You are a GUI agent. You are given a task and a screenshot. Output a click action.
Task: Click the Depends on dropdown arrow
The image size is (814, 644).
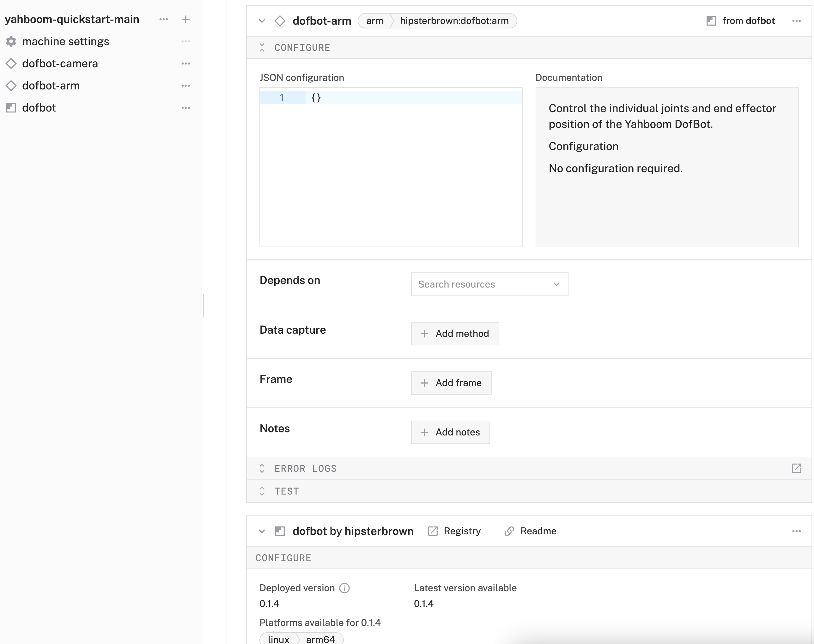pos(556,284)
